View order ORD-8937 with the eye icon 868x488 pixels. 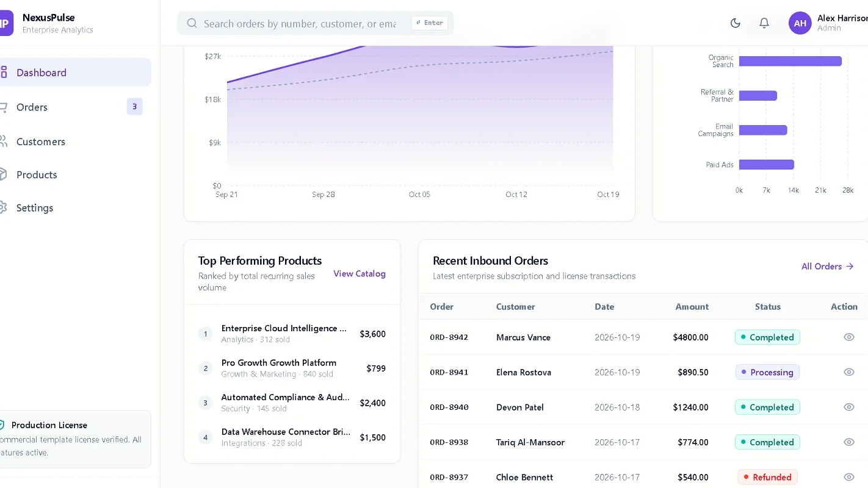point(849,477)
